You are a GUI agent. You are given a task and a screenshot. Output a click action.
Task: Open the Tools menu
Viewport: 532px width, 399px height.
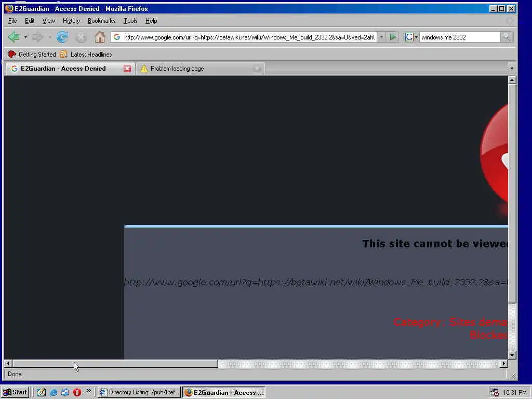(x=130, y=21)
